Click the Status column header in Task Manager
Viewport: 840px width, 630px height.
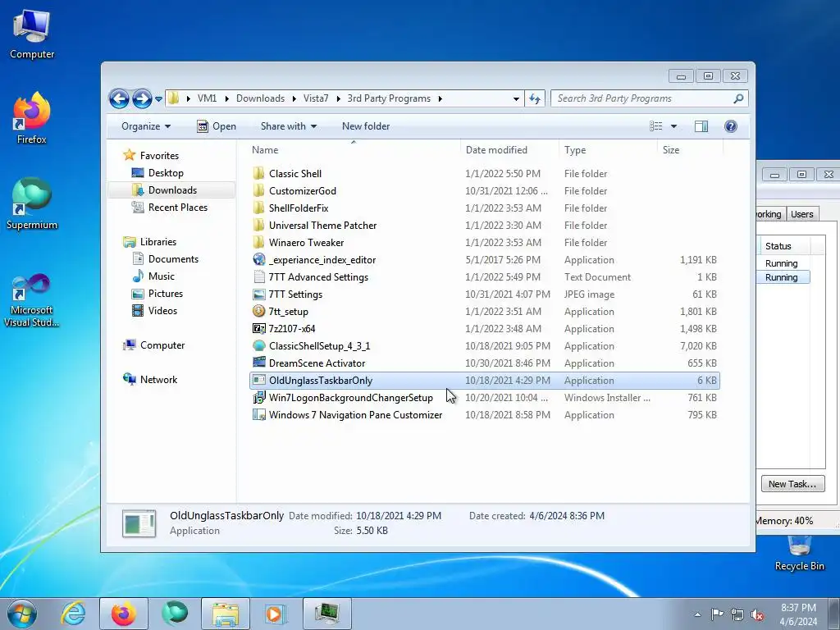pyautogui.click(x=785, y=246)
